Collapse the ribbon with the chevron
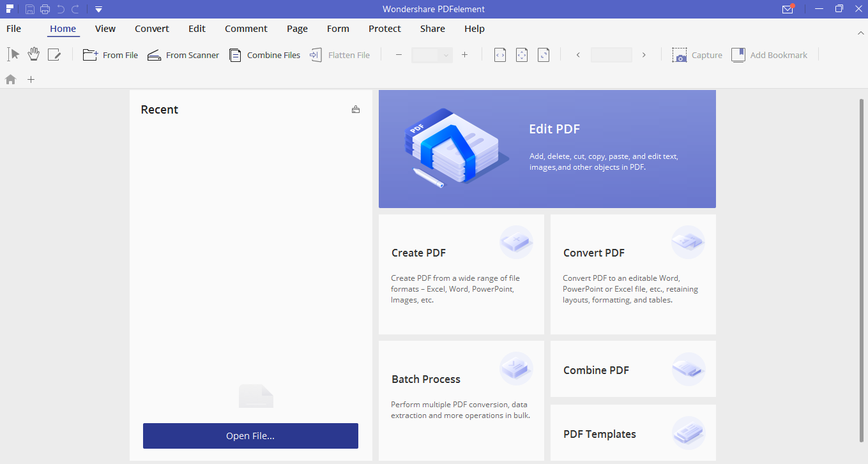This screenshot has width=868, height=464. click(860, 33)
